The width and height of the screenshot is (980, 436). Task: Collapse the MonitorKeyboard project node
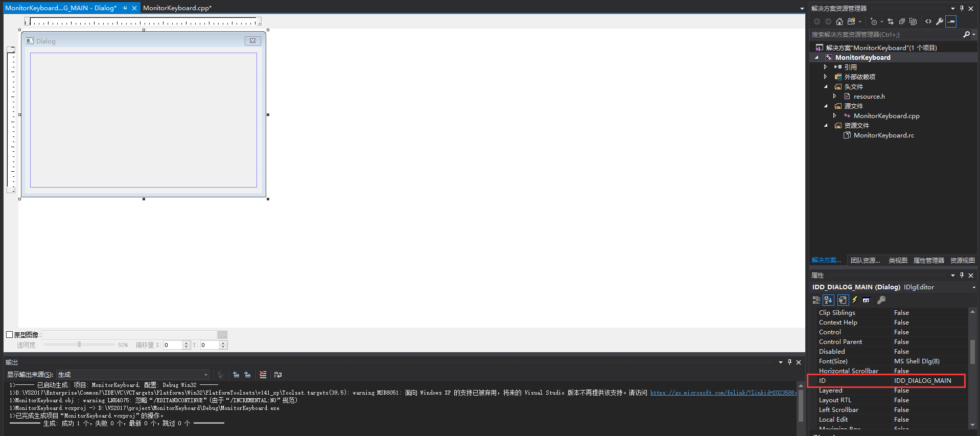click(x=816, y=57)
